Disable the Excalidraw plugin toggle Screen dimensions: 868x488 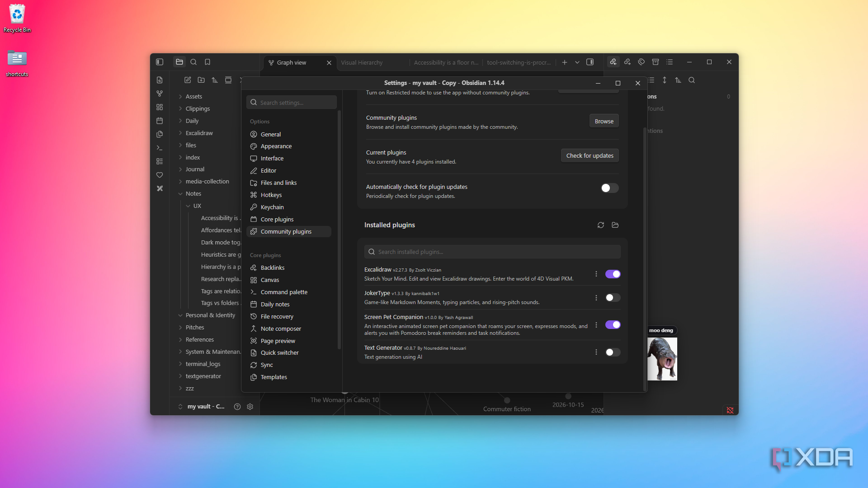[613, 274]
